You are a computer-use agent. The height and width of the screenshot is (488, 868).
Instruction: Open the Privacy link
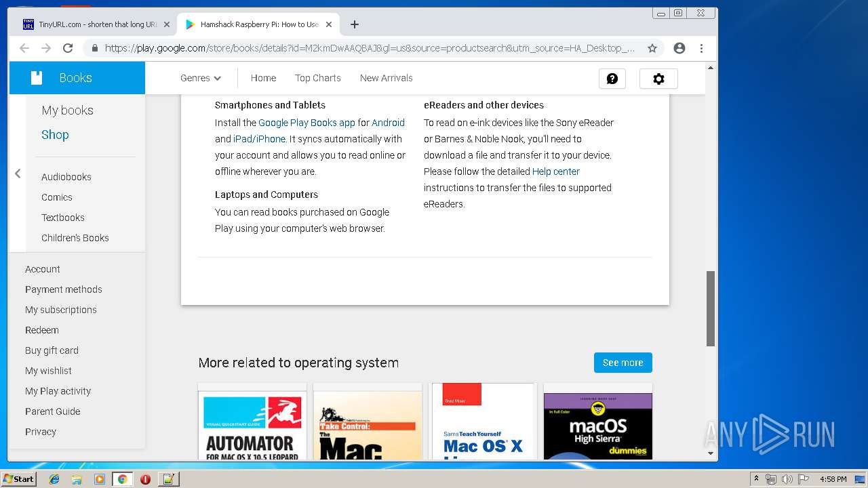point(41,432)
